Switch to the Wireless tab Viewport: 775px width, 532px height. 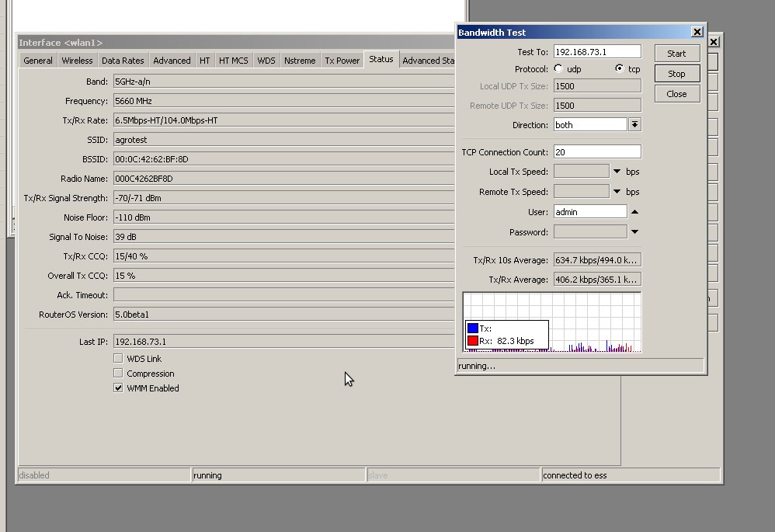click(x=77, y=61)
